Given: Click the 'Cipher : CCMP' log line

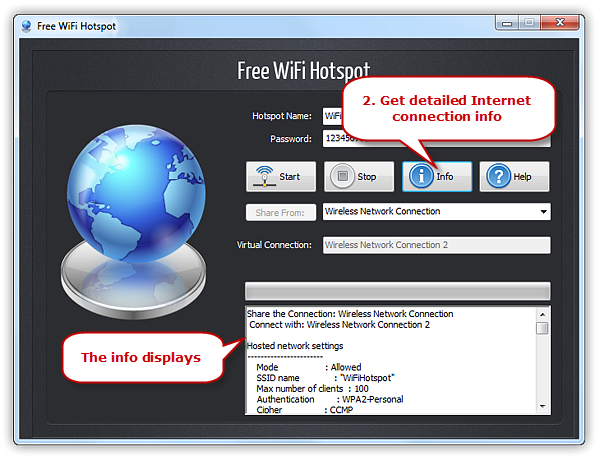Looking at the screenshot, I should (x=305, y=410).
